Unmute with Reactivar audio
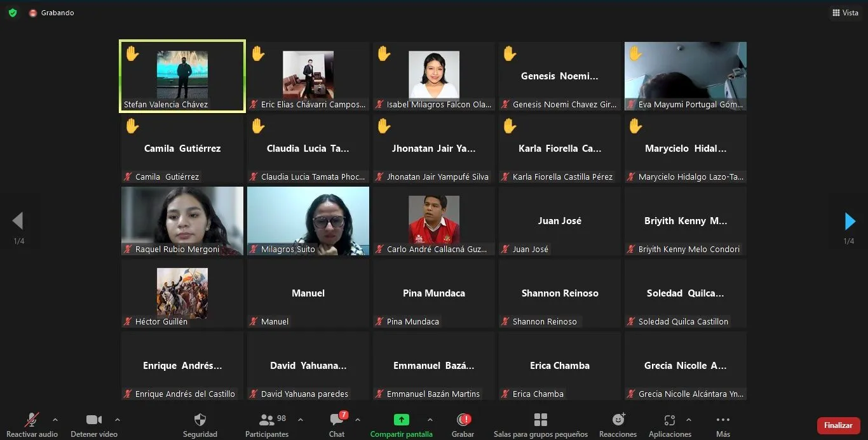Screen dimensions: 868x440 31,420
